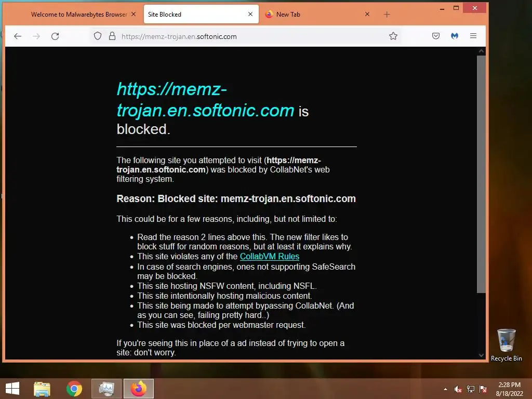Screen dimensions: 532x399
Task: Open a new tab with plus button
Action: click(387, 14)
